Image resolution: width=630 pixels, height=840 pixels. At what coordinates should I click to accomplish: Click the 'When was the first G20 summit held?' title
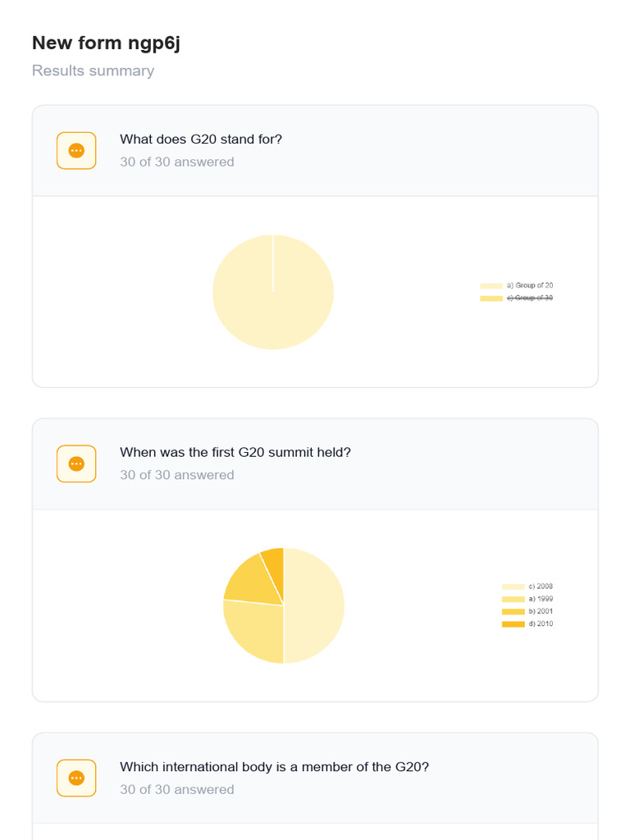click(x=235, y=452)
